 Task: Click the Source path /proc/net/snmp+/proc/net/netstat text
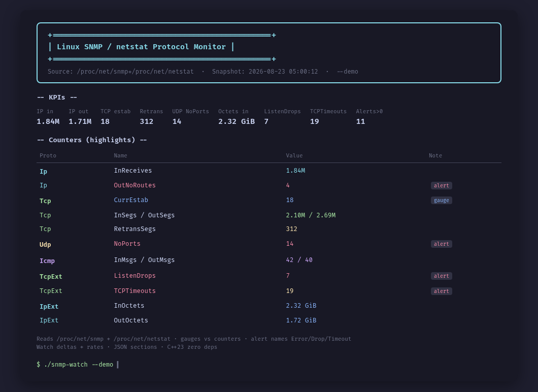click(135, 72)
